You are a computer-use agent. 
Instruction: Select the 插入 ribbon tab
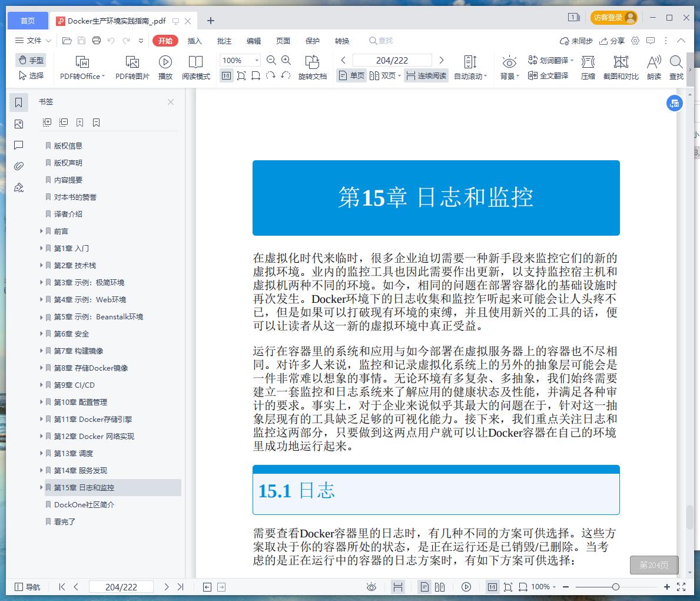click(195, 41)
